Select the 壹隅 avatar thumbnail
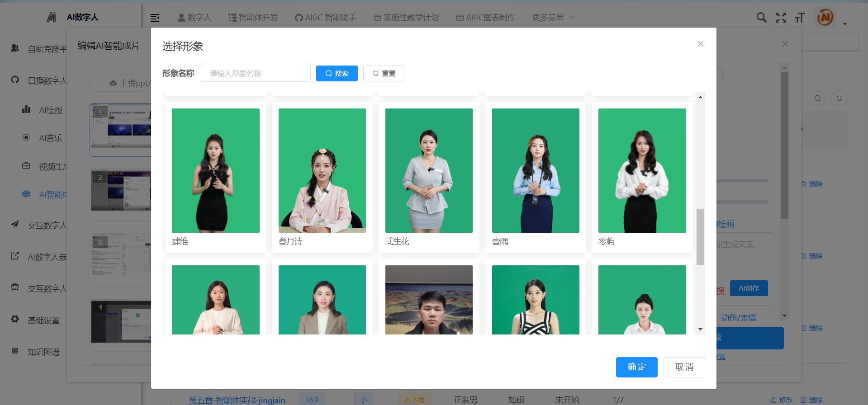This screenshot has width=868, height=405. (536, 171)
